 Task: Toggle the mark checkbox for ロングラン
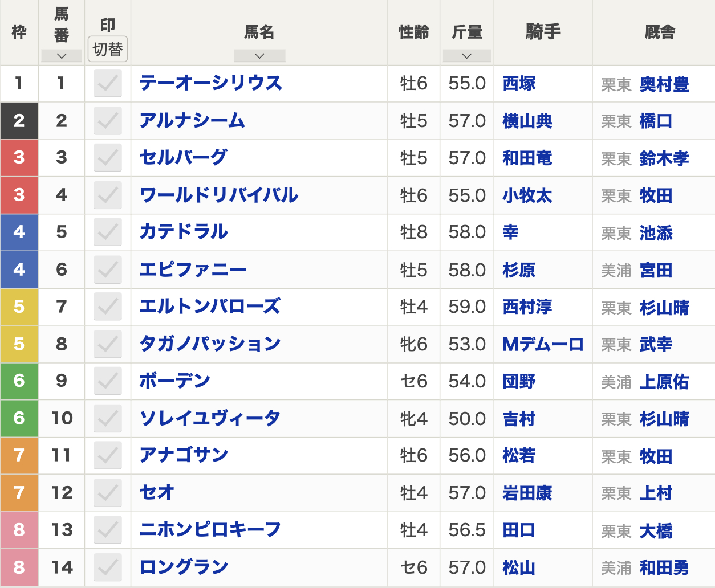(x=108, y=567)
